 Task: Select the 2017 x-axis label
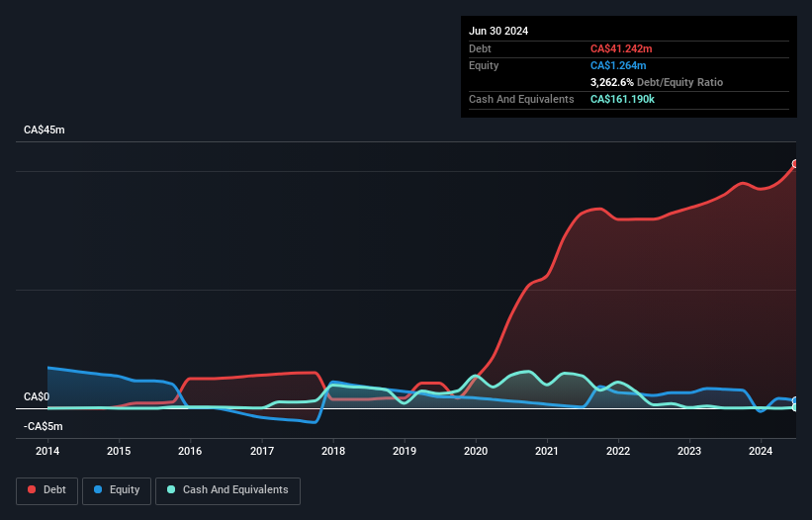tap(262, 451)
